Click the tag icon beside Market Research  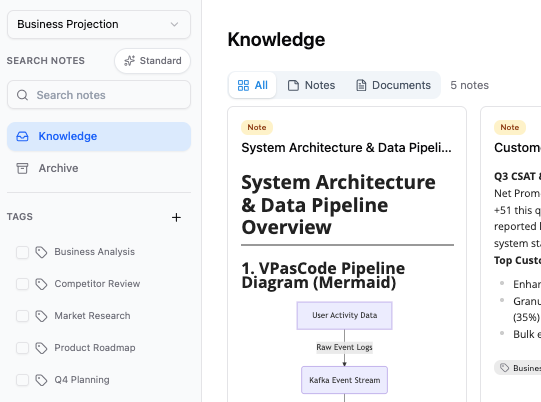pyautogui.click(x=41, y=316)
